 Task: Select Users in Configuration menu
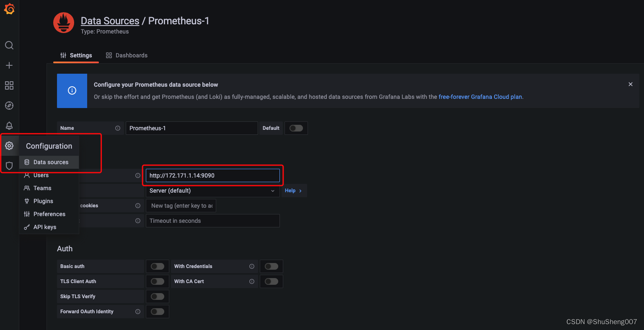point(49,175)
